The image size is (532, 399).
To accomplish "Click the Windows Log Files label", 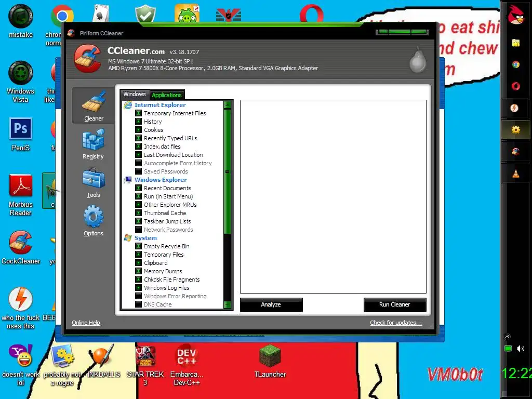I will tap(167, 288).
